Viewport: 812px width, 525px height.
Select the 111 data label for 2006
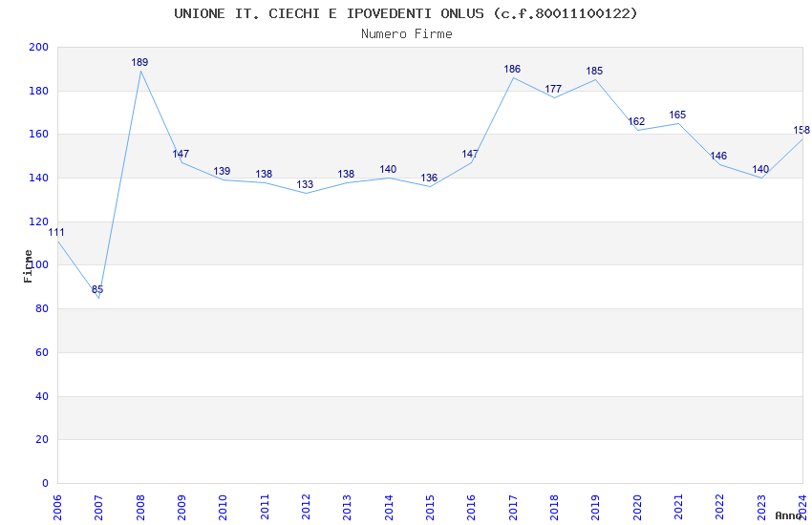click(x=56, y=233)
